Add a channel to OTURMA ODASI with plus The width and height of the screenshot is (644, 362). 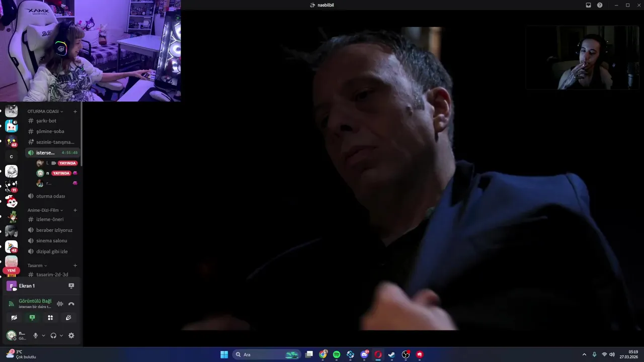coord(75,111)
